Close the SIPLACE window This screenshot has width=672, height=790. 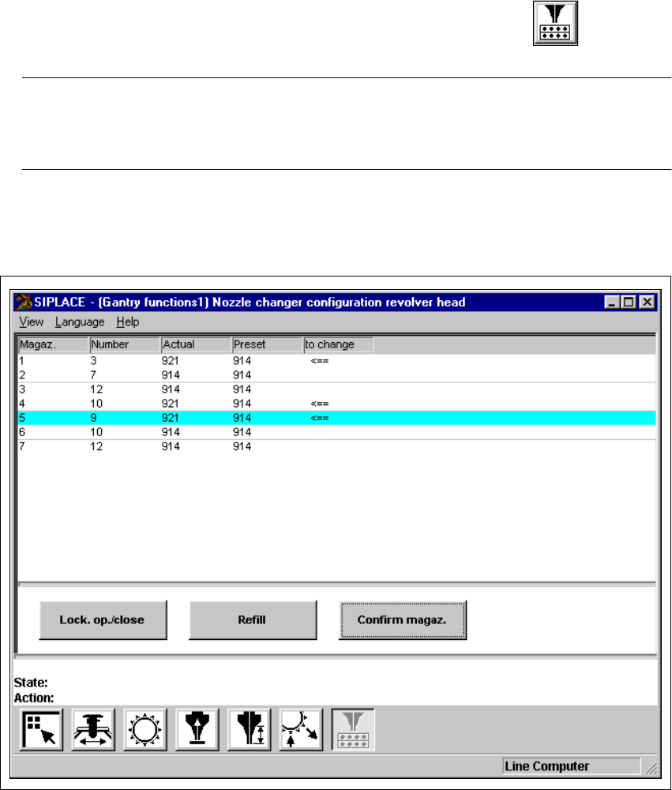pos(648,302)
